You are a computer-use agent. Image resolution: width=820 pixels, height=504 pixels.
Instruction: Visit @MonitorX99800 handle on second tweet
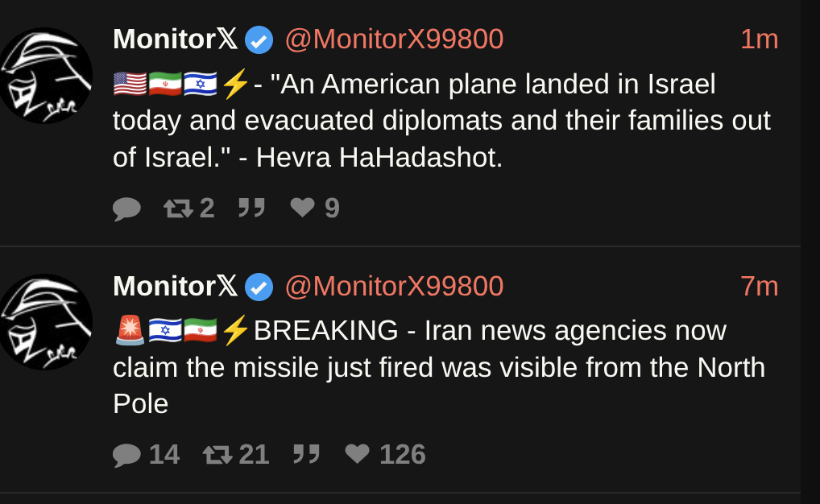(395, 286)
